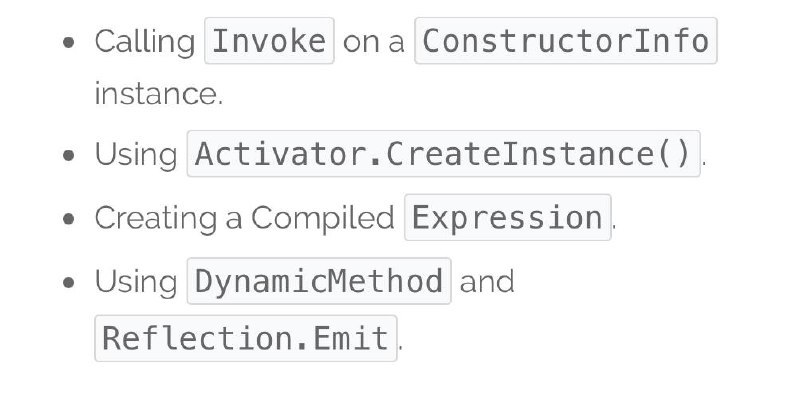Select the Expression inline code box
The image size is (800, 406).
point(508,217)
